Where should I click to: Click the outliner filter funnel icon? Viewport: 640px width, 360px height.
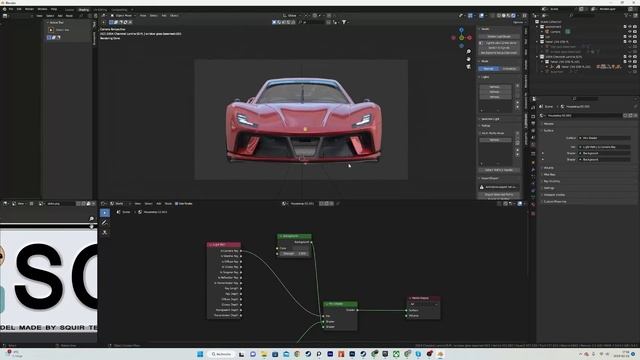(x=627, y=16)
